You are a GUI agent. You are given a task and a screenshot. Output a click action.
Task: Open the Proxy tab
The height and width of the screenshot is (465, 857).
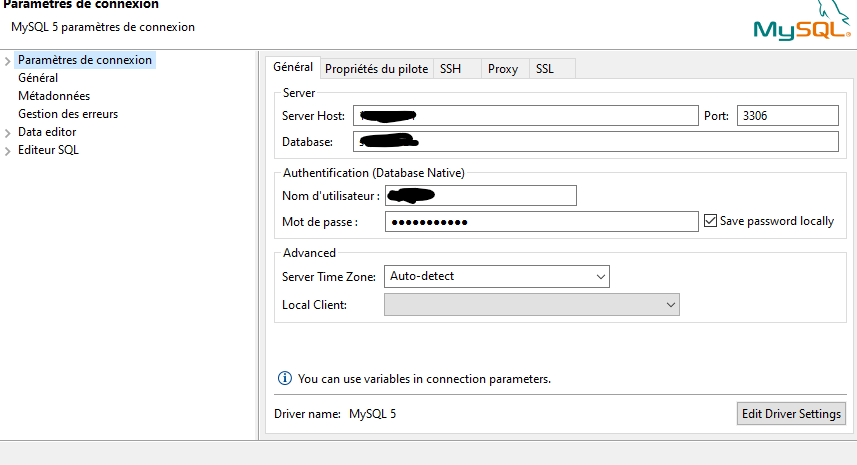503,69
